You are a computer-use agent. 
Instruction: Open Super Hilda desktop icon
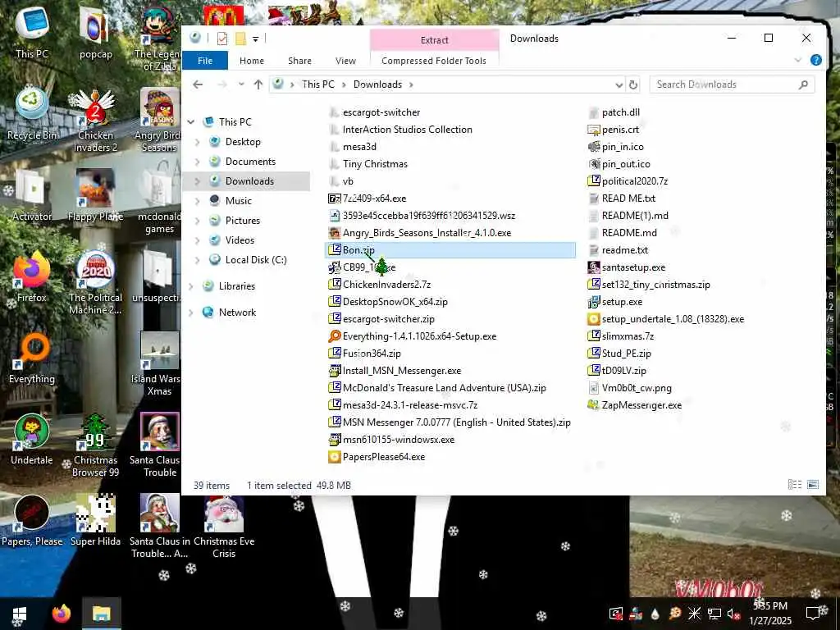[x=95, y=521]
